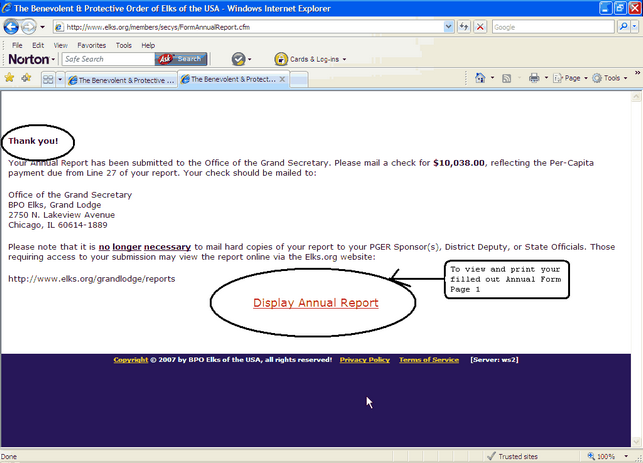
Task: Click the RSS feeds icon
Action: 507,78
